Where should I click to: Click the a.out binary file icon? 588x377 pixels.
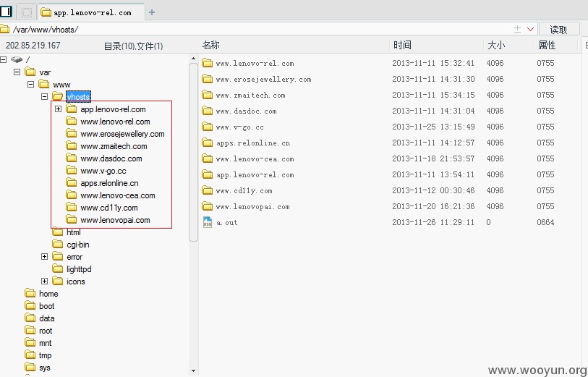[x=208, y=222]
